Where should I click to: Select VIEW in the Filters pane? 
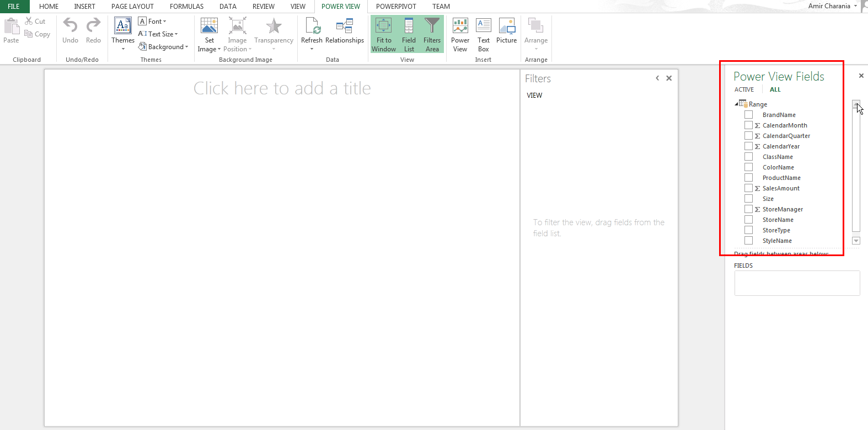[x=534, y=95]
